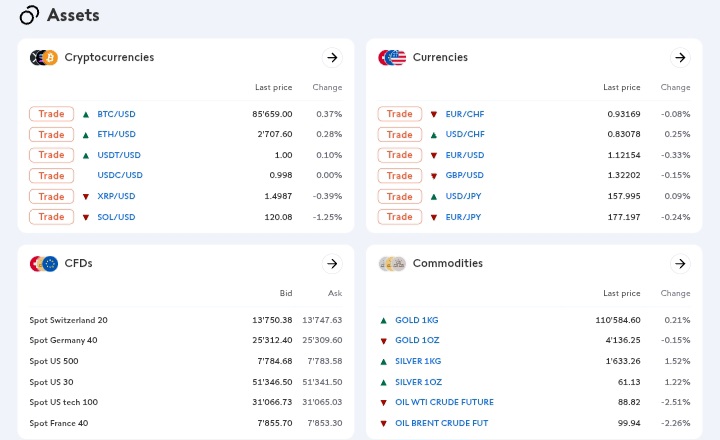This screenshot has width=720, height=440.
Task: Open the USD/JPY pair link
Action: [463, 196]
